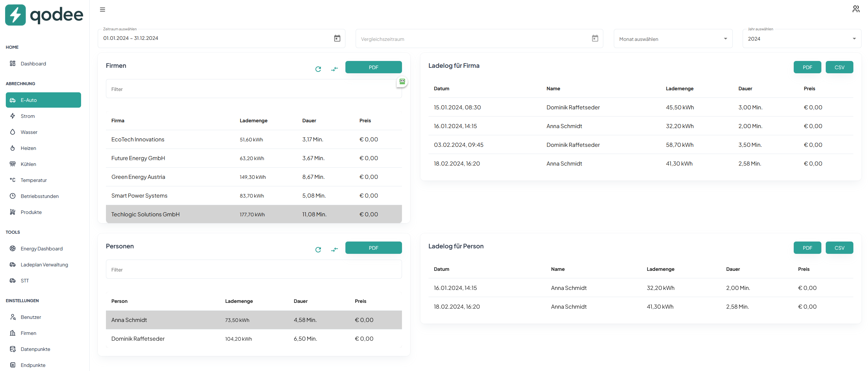Expand the Monat auswählen dropdown

pyautogui.click(x=673, y=39)
